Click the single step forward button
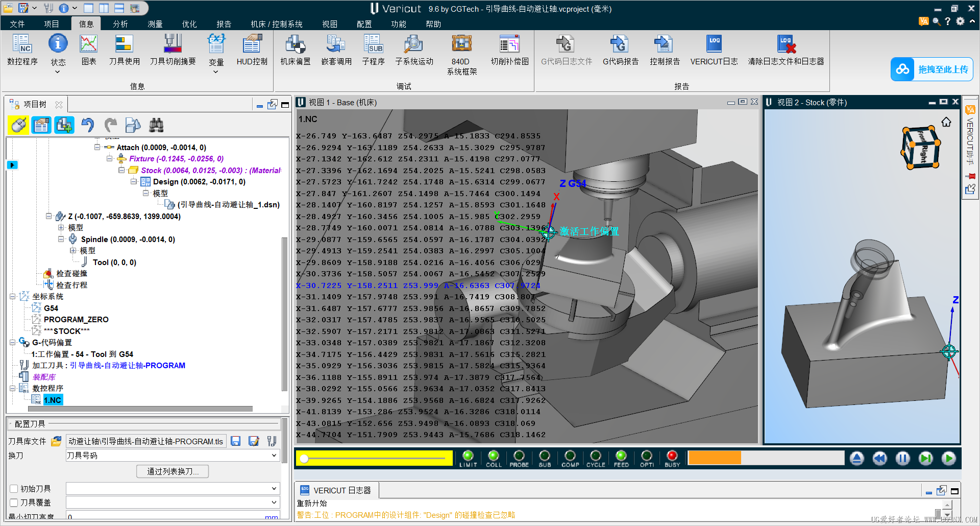The width and height of the screenshot is (980, 526). pos(926,459)
